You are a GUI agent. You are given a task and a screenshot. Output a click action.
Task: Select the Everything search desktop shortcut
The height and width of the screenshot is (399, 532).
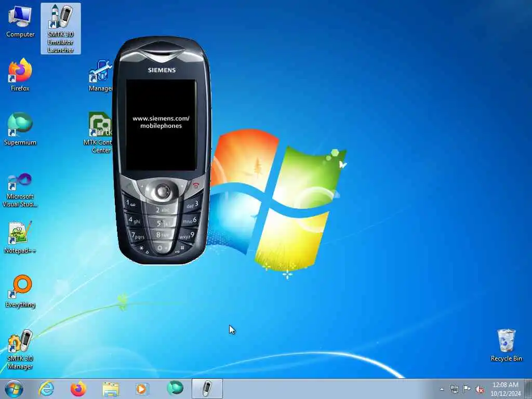(x=20, y=291)
